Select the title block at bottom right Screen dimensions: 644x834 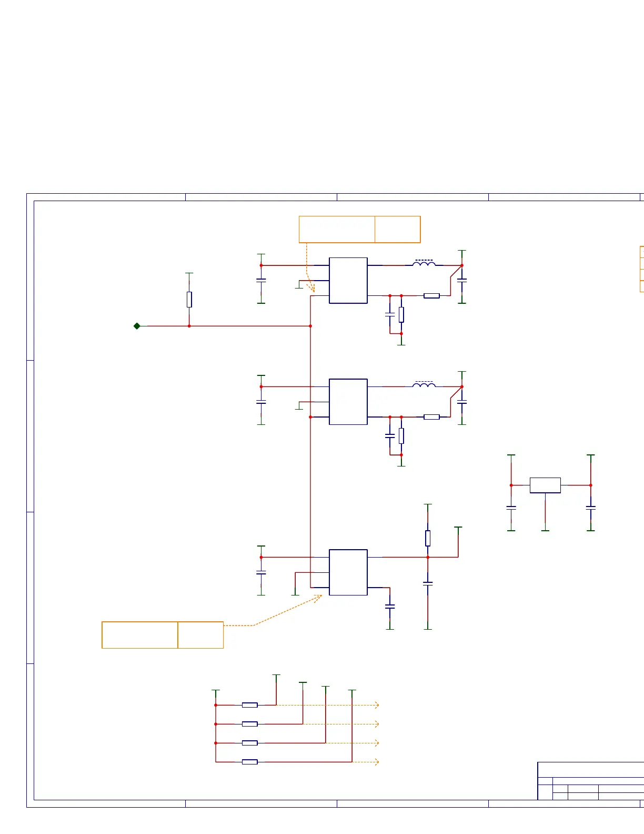[x=591, y=781]
